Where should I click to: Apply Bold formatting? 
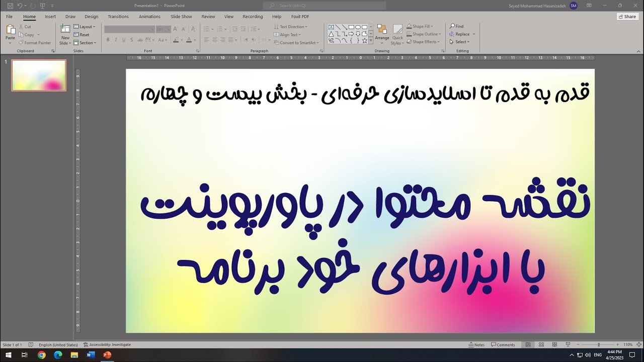pyautogui.click(x=108, y=40)
